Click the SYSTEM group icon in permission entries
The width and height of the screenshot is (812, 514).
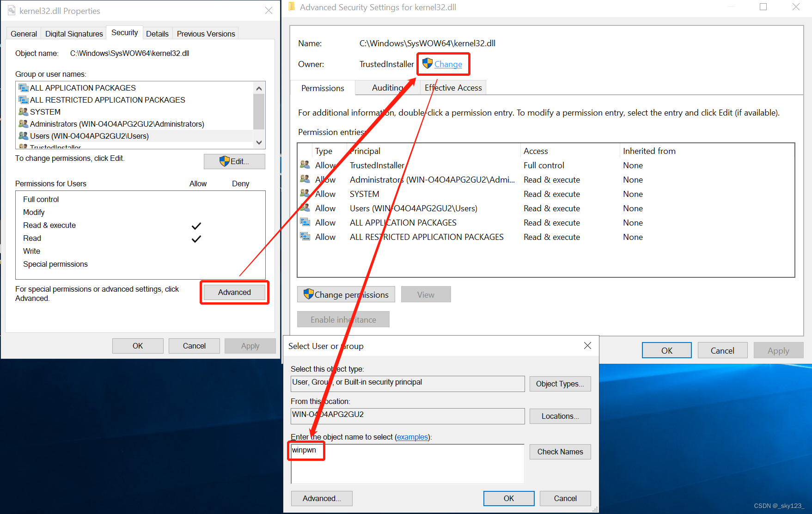[x=305, y=194]
